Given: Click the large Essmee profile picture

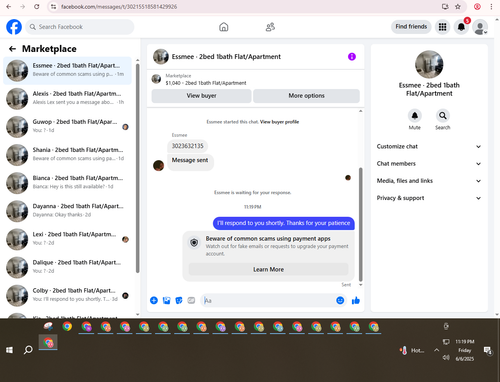Looking at the screenshot, I should [429, 64].
